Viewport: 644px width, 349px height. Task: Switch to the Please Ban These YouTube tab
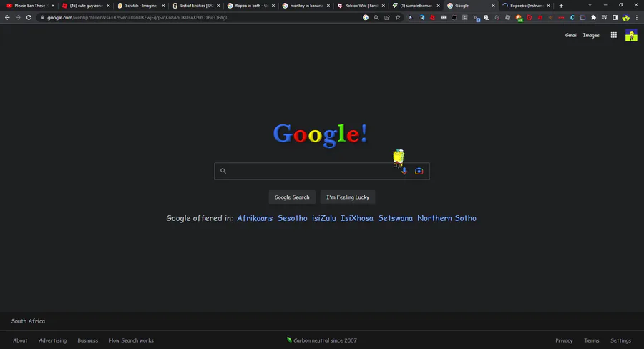click(30, 6)
